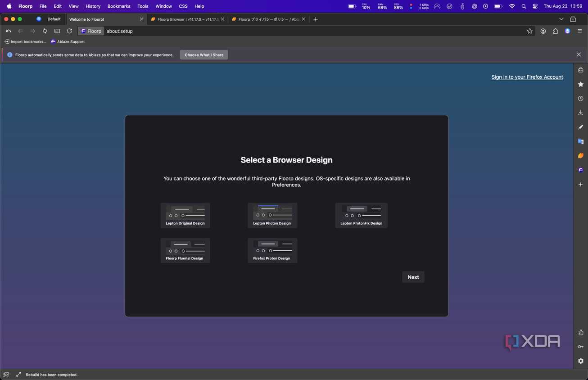The width and height of the screenshot is (588, 380).
Task: Open the Tools menu
Action: click(143, 6)
